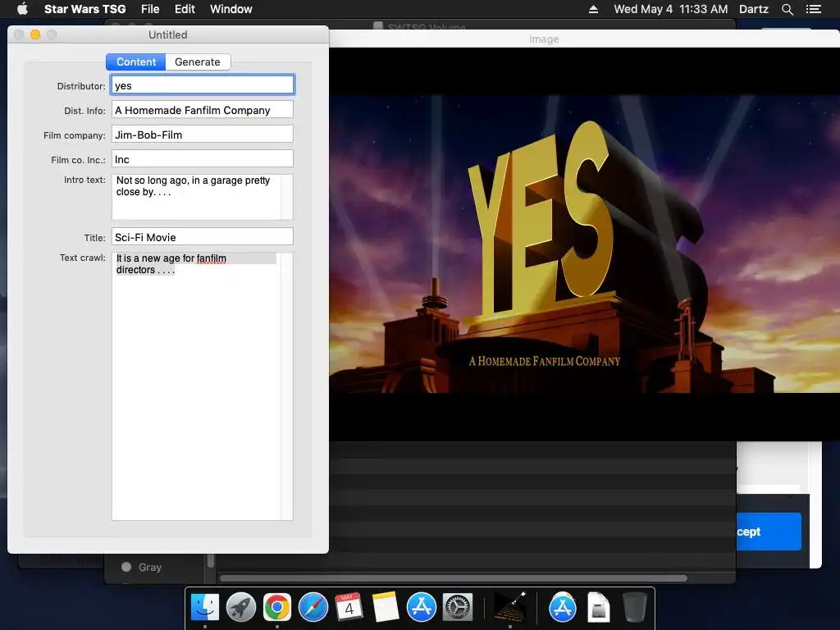This screenshot has height=630, width=840.
Task: Open Google Chrome from the Dock
Action: click(x=277, y=607)
